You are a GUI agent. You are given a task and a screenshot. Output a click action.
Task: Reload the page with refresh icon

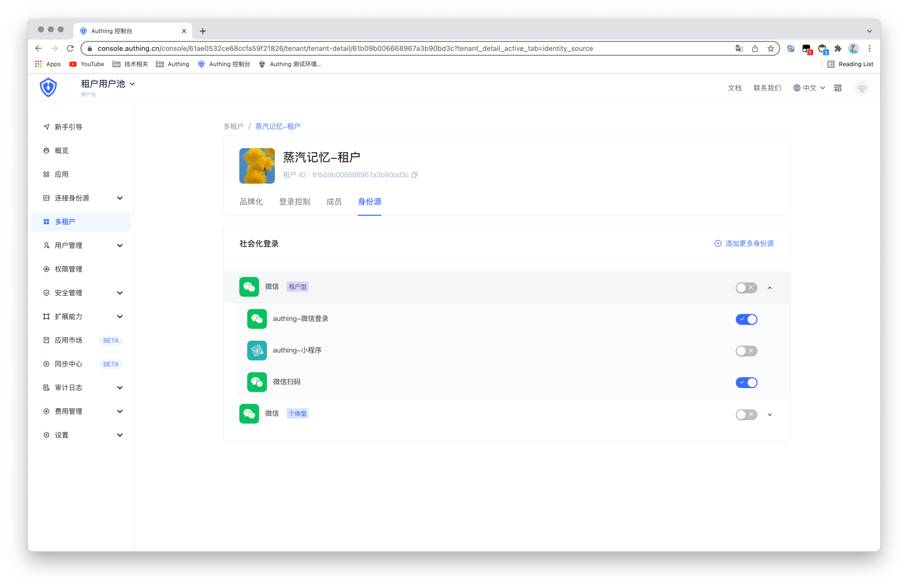coord(70,48)
